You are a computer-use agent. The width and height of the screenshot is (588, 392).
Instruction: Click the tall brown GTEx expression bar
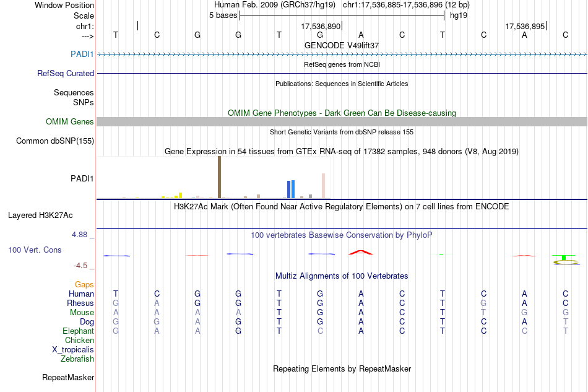coord(219,177)
